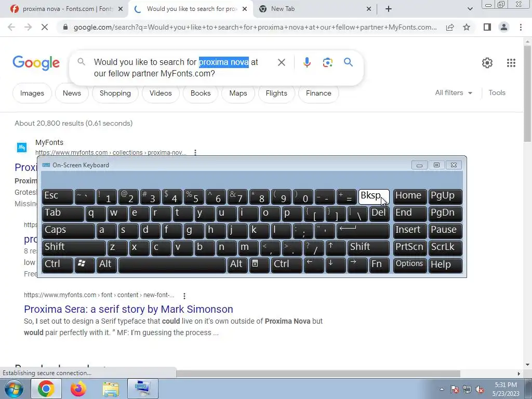Toggle left Alt key on keyboard
532x399 pixels.
tap(107, 265)
